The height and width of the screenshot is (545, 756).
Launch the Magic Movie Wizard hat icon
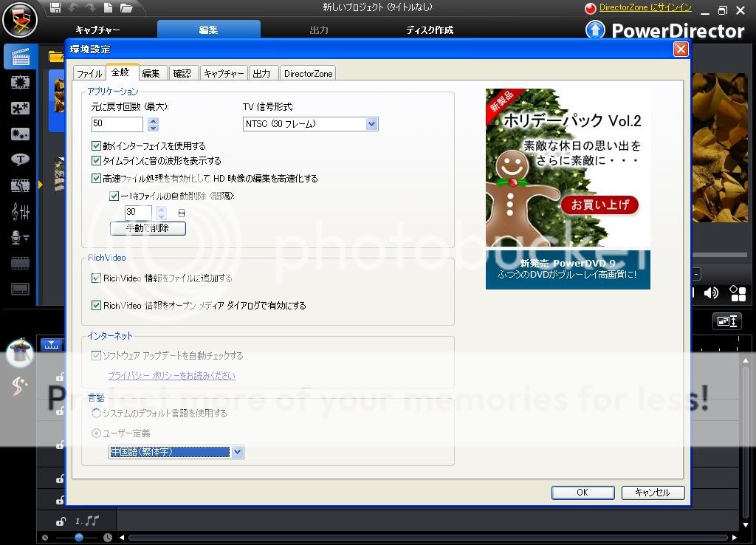(x=19, y=353)
